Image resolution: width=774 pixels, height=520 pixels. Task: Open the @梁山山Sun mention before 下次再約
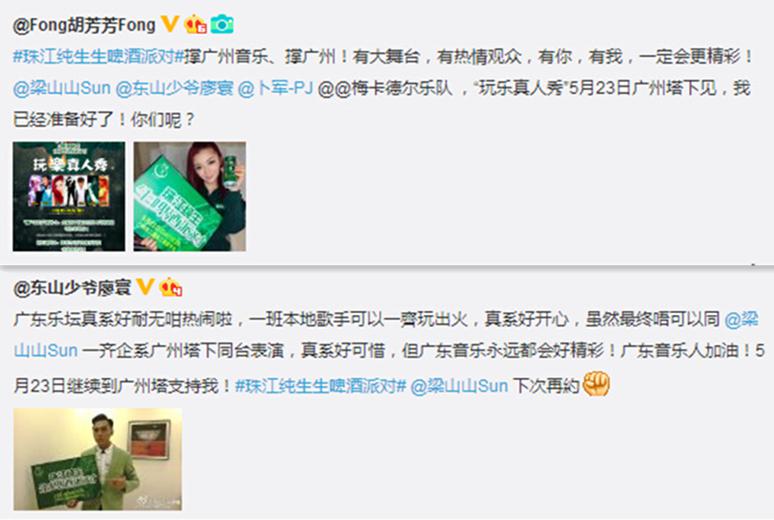(459, 385)
